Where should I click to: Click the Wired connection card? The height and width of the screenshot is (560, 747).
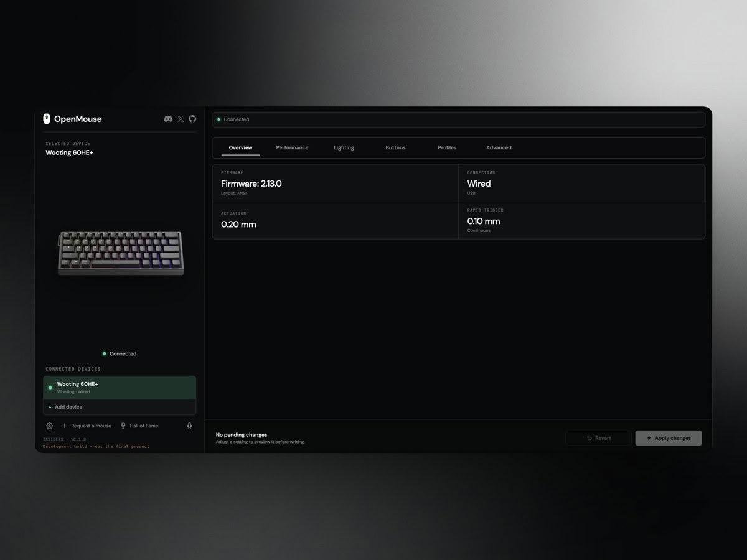coord(581,184)
